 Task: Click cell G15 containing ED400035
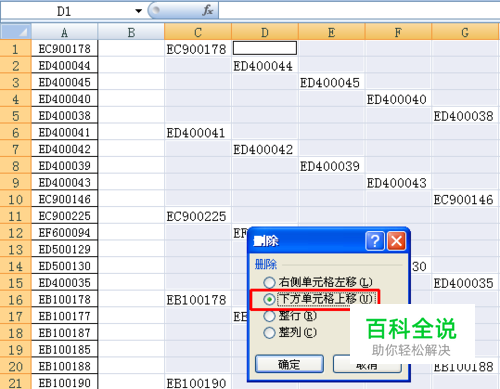465,283
